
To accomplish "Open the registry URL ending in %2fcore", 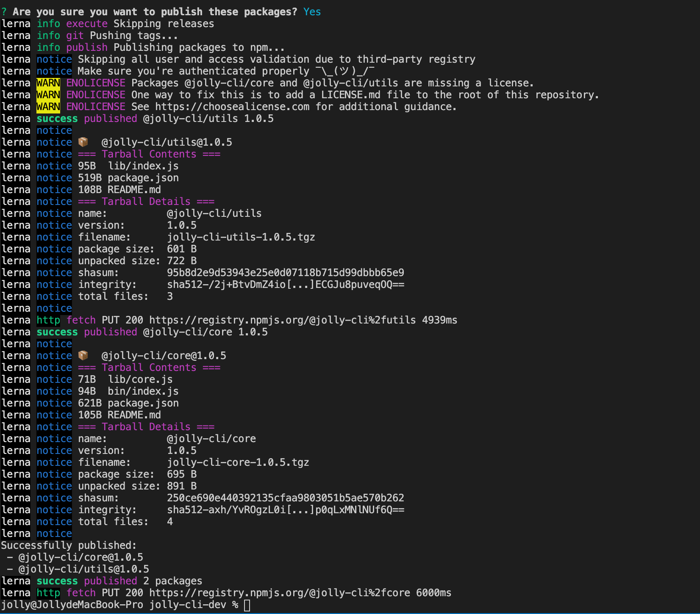I will (x=280, y=593).
